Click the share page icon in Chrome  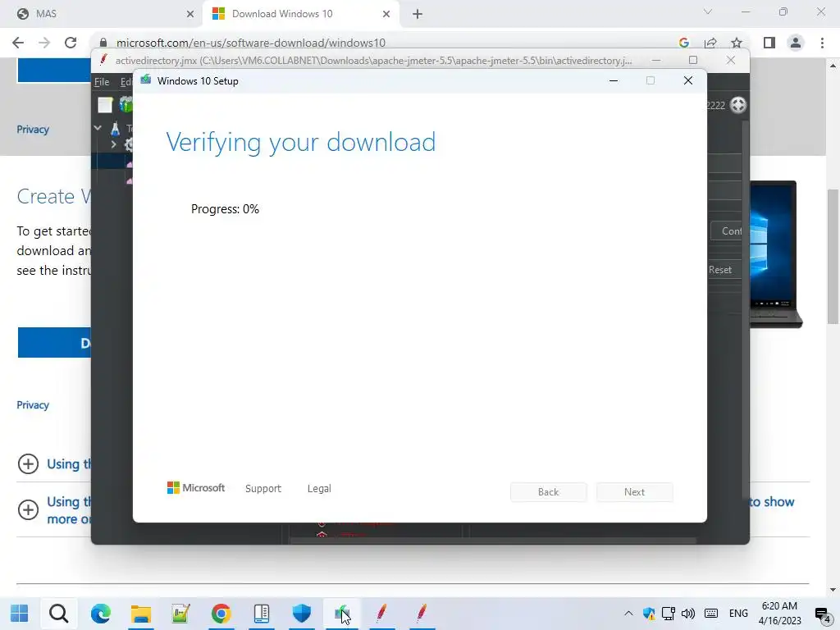tap(710, 43)
